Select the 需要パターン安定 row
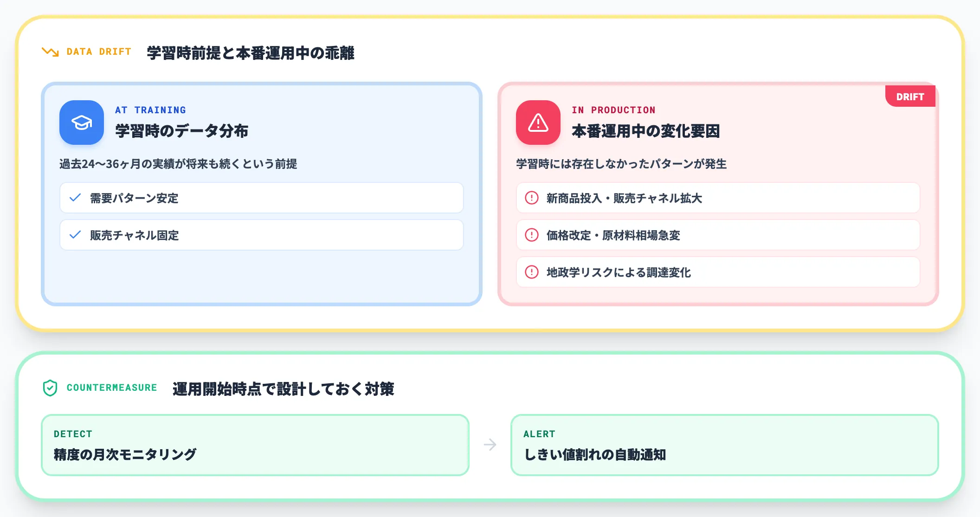 coord(262,198)
